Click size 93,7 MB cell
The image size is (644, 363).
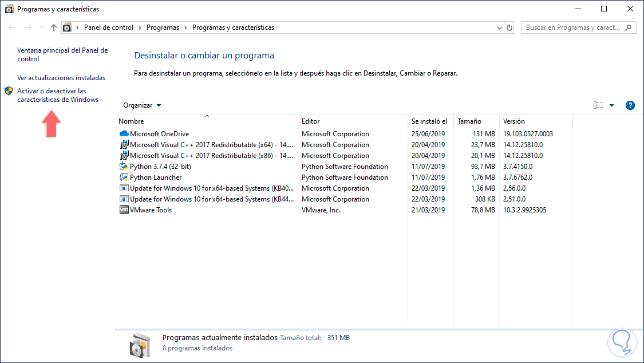coord(483,166)
